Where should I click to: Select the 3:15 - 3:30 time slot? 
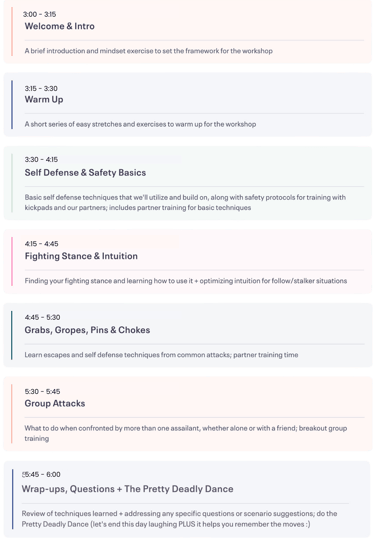[x=41, y=89]
